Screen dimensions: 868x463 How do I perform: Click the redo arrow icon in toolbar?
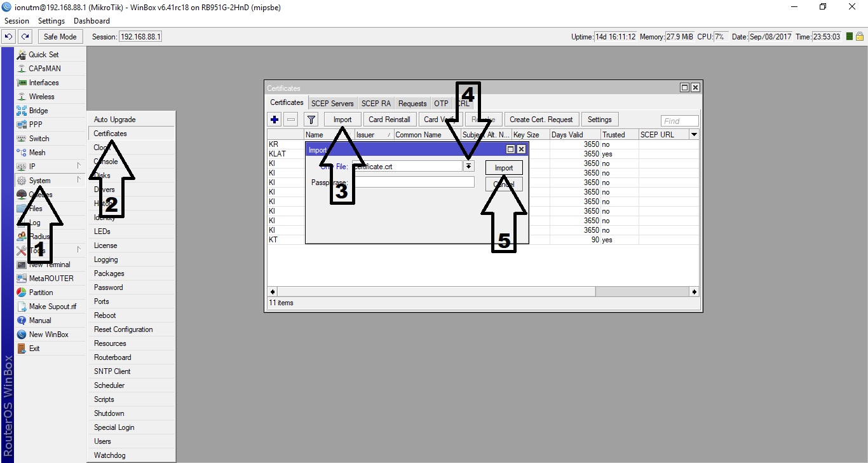click(x=25, y=37)
